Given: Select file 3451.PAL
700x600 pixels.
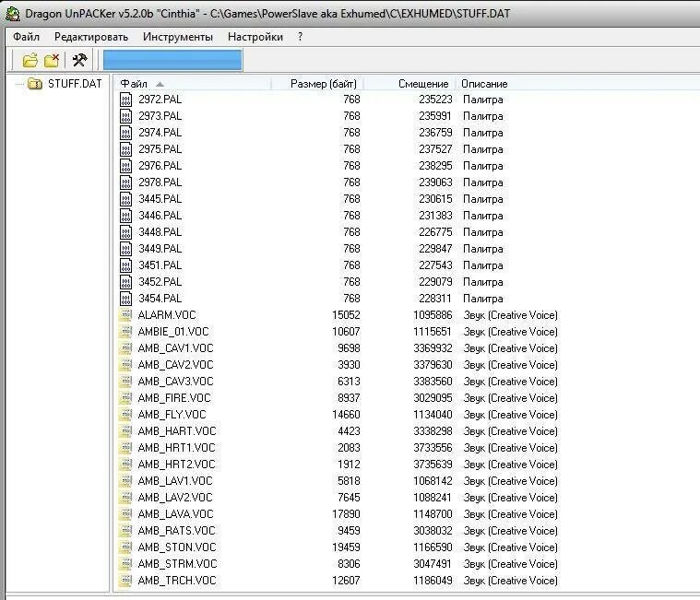Looking at the screenshot, I should coord(160,265).
